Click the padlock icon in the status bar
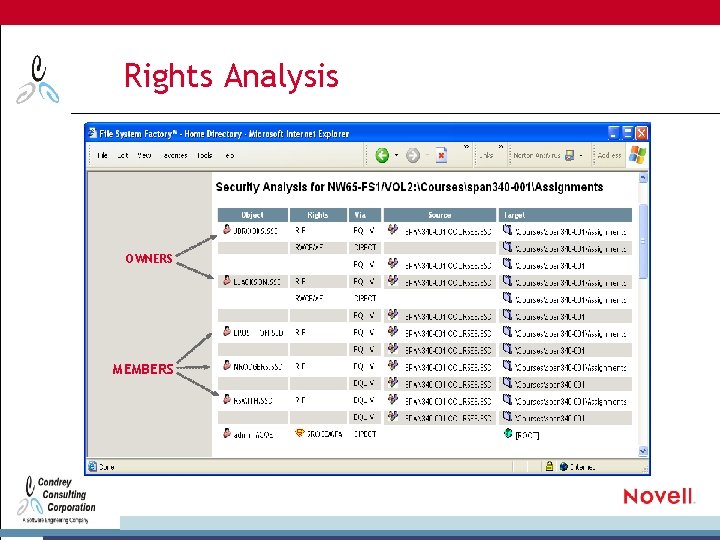Viewport: 720px width, 540px height. coord(549,467)
